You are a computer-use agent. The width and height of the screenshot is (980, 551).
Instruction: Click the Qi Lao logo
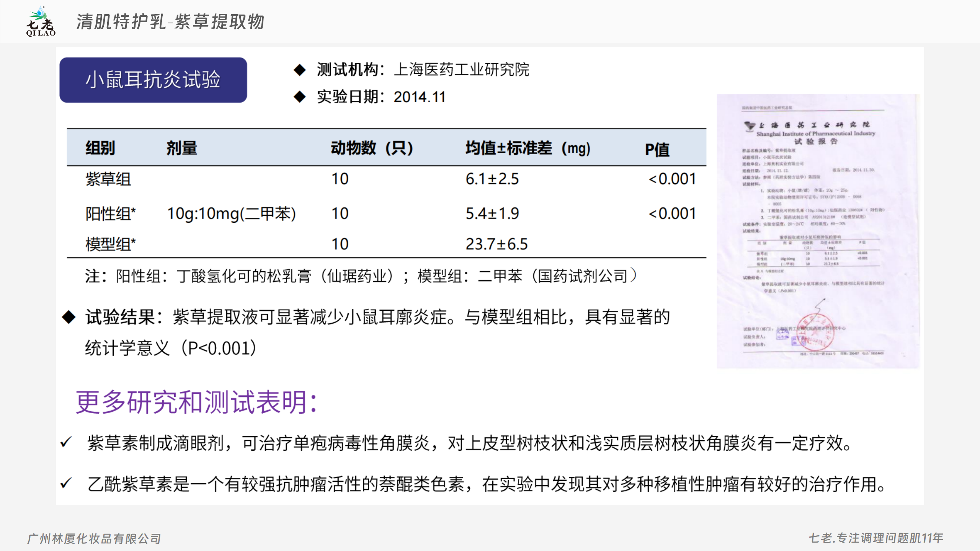click(x=41, y=21)
